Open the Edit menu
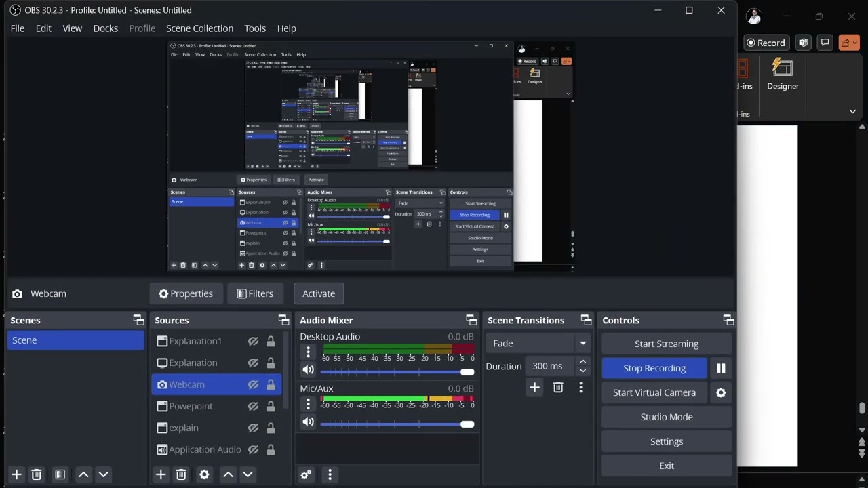Image resolution: width=868 pixels, height=488 pixels. (43, 28)
